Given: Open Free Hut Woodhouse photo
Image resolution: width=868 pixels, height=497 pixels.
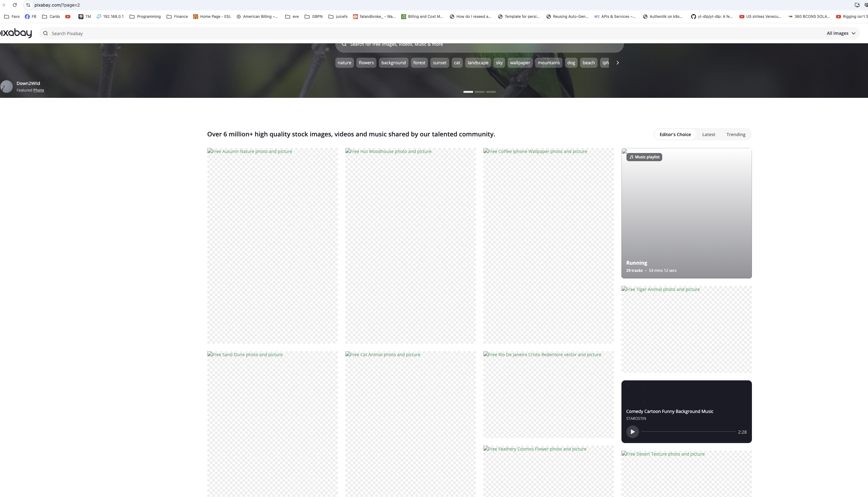Looking at the screenshot, I should pos(410,246).
